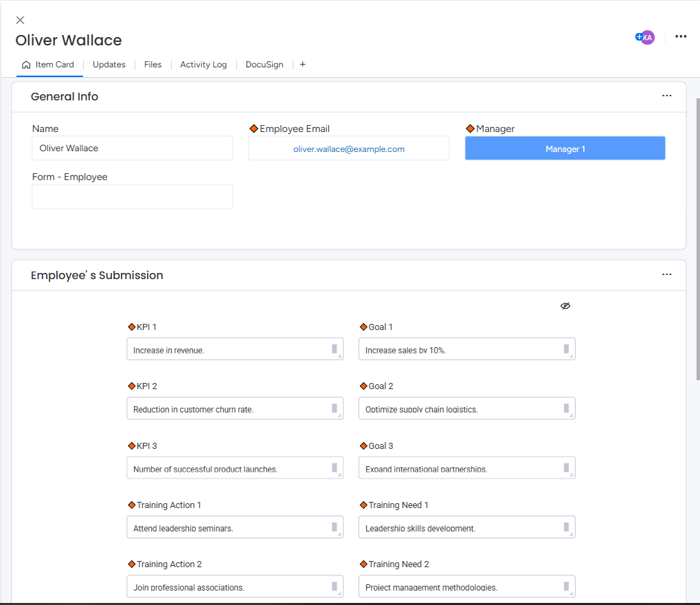Click Training Action 1 field's grey handle icon
The image size is (700, 605).
point(335,527)
